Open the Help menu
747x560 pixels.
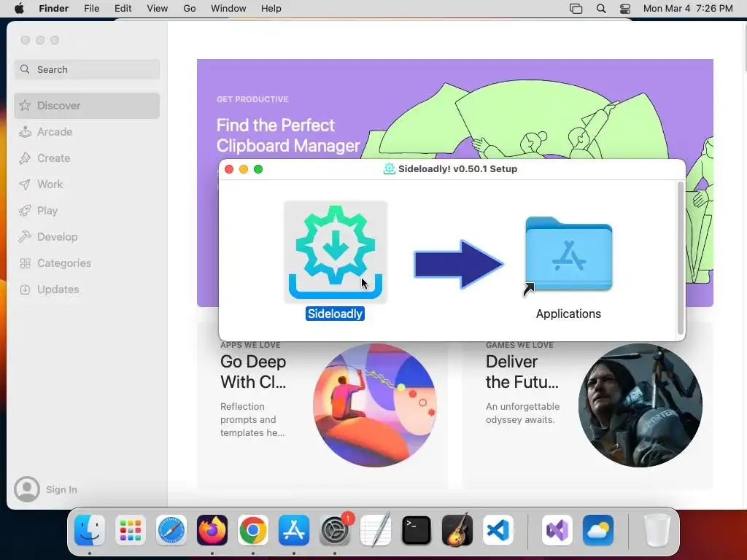pyautogui.click(x=271, y=9)
